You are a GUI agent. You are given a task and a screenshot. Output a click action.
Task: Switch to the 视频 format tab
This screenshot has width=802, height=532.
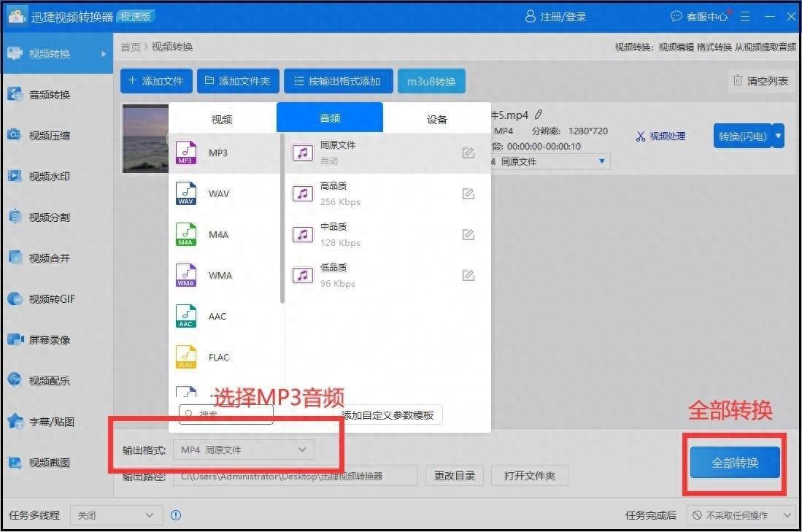pos(222,119)
